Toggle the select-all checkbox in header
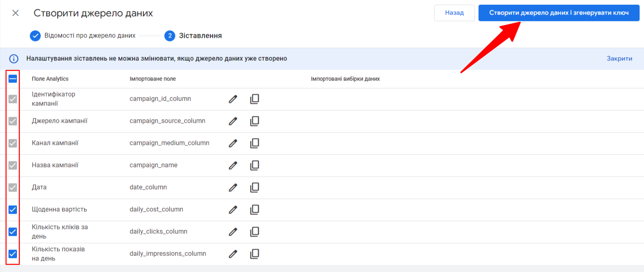 13,79
